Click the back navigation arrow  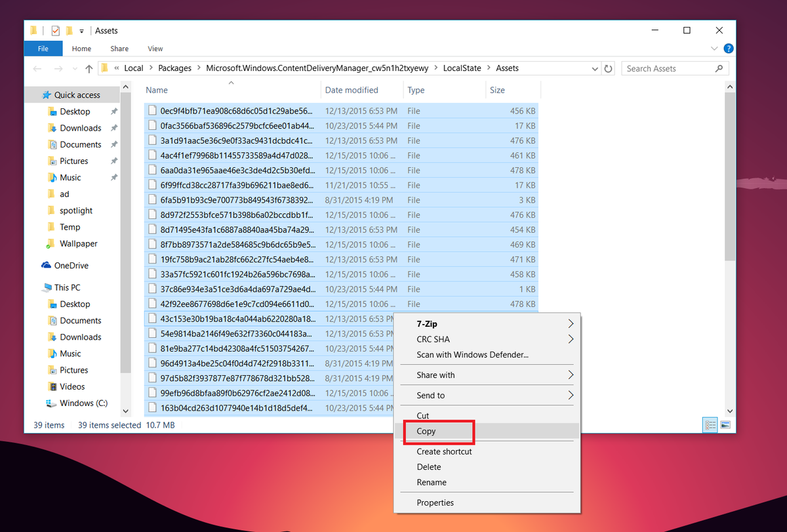click(37, 68)
